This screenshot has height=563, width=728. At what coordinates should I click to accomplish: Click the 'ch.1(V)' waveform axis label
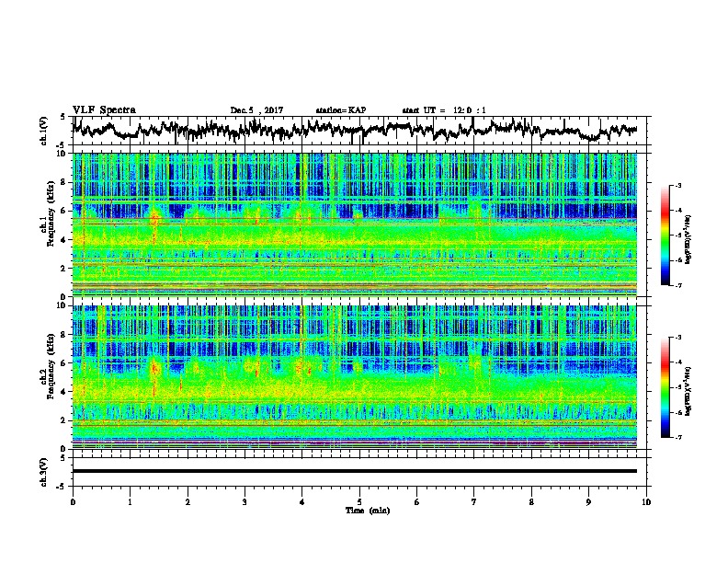(x=44, y=131)
